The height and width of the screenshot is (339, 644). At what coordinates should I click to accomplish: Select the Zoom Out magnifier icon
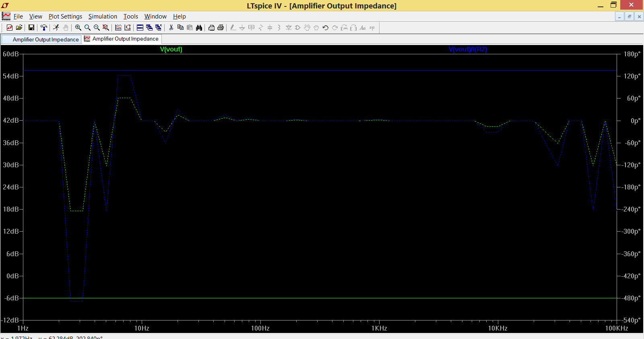tap(97, 28)
